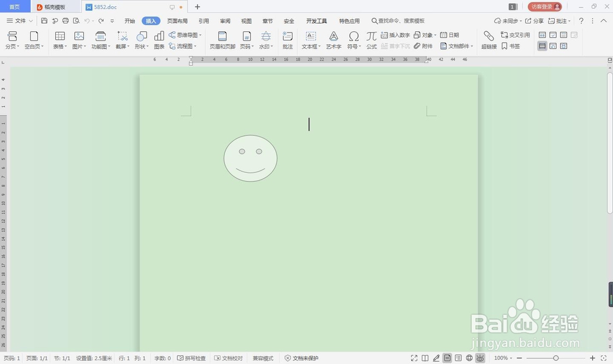Switch to the 页面布局 ribbon tab
This screenshot has width=613, height=364.
pyautogui.click(x=177, y=20)
